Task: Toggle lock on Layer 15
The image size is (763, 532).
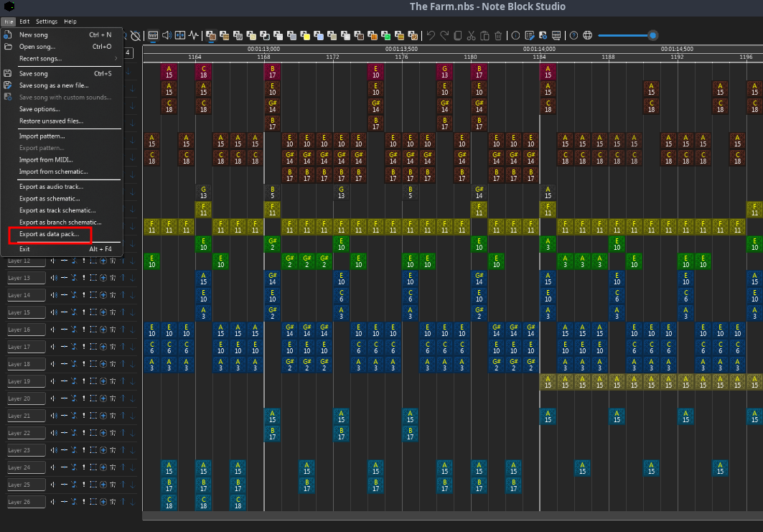Action: click(x=74, y=312)
